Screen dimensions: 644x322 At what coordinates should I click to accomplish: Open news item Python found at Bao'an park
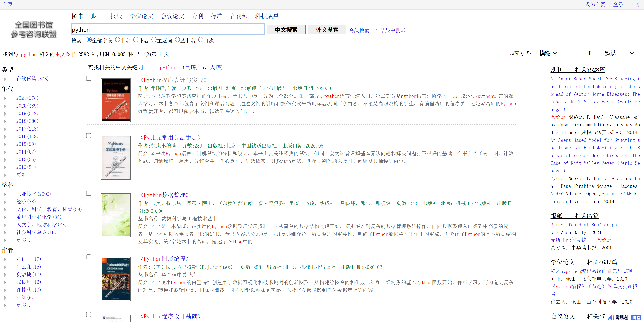click(x=586, y=225)
